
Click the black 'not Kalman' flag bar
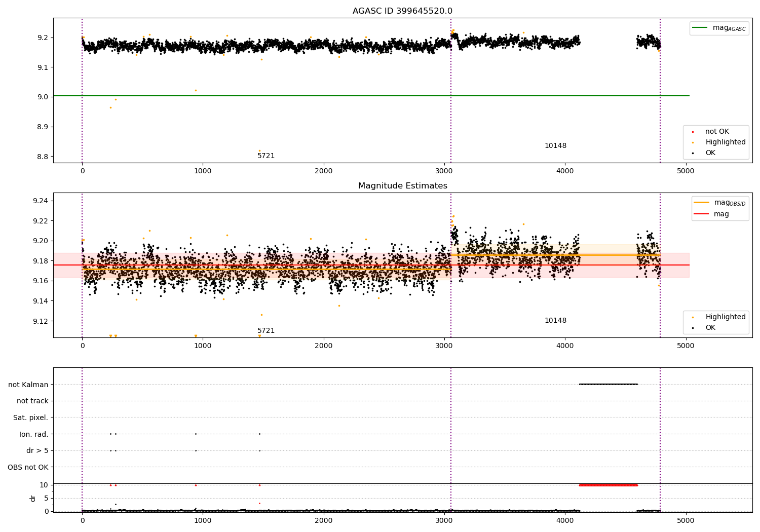coord(608,384)
